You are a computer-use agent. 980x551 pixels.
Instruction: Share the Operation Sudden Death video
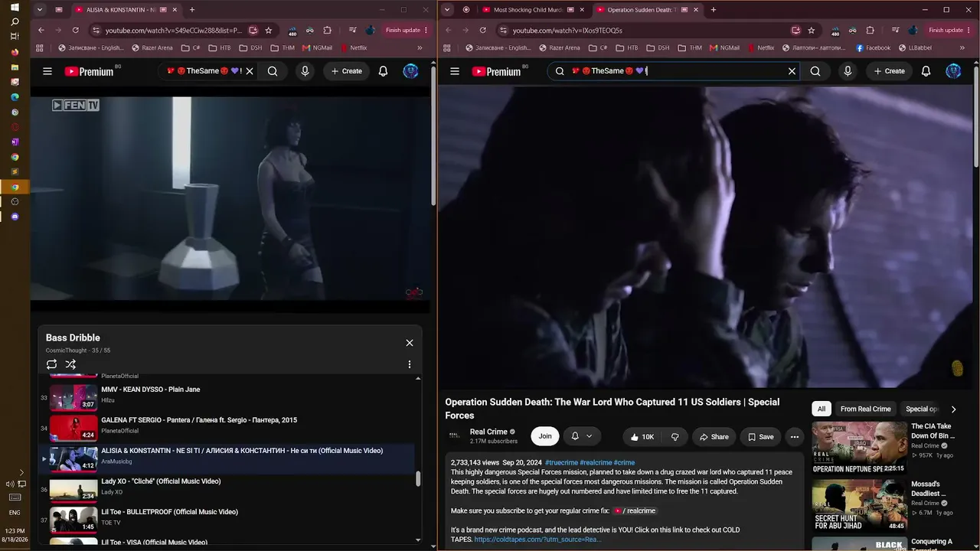pyautogui.click(x=714, y=437)
